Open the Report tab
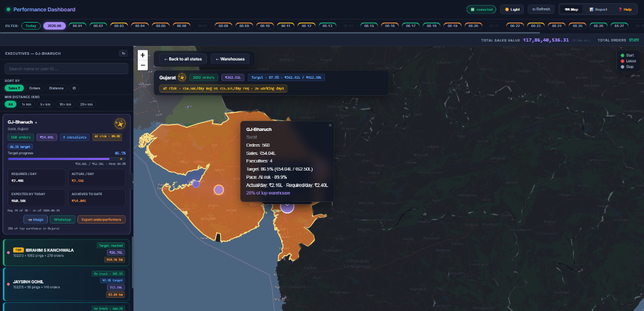The height and width of the screenshot is (311, 644). (598, 9)
